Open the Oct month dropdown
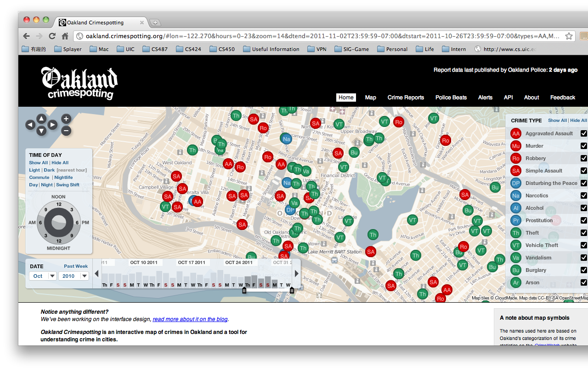588x368 pixels. (43, 276)
